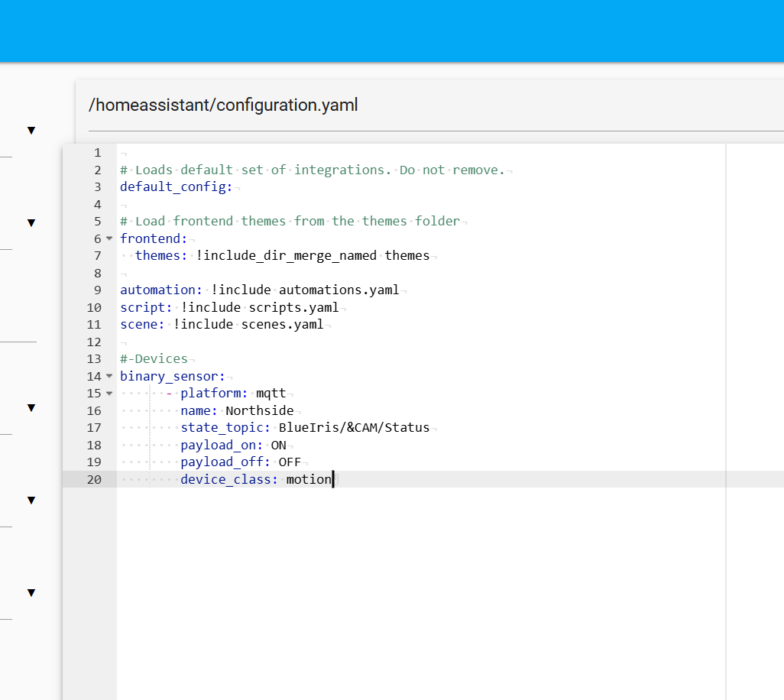Collapse the binary_sensor fold arrow on line 14
This screenshot has width=784, height=700.
click(x=109, y=376)
